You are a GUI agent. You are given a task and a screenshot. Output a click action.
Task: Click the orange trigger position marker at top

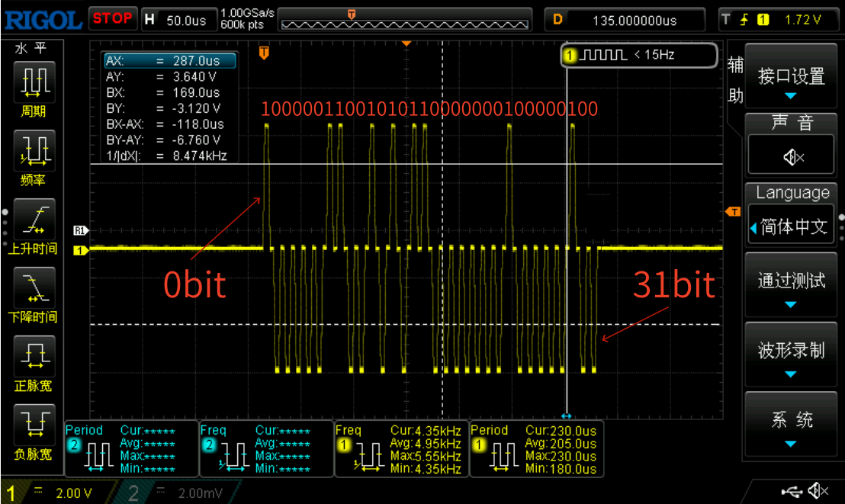pos(264,53)
